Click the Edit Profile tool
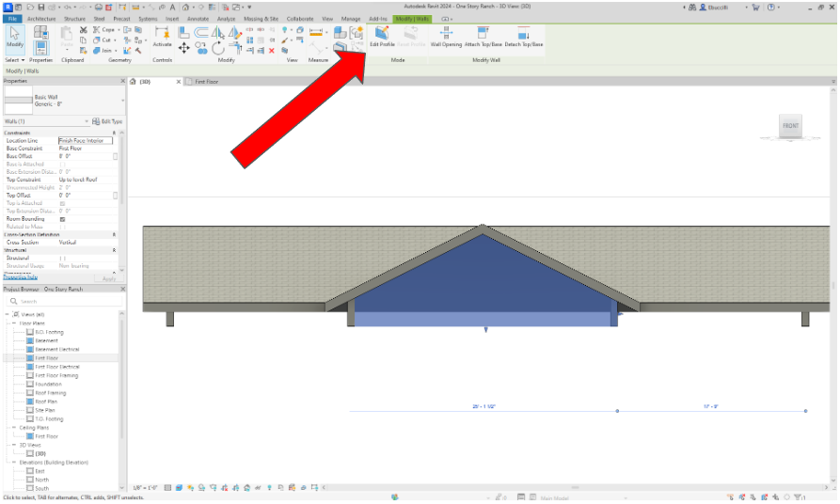 click(x=382, y=37)
